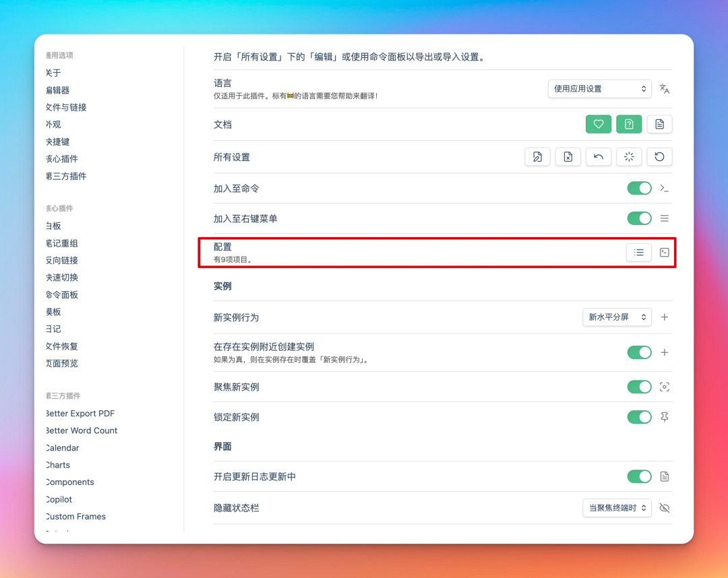Open 第三方插件 under the general options list
The width and height of the screenshot is (728, 578).
(x=66, y=176)
